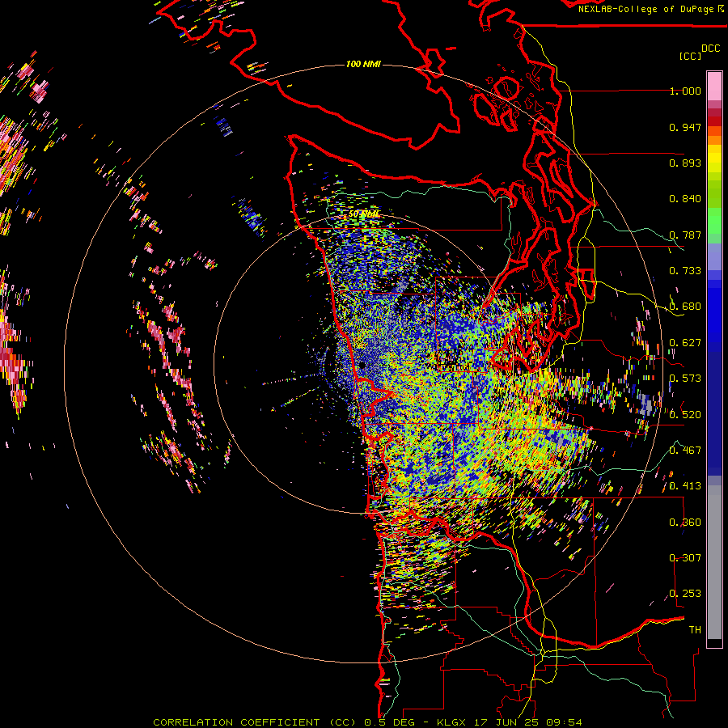Click the Correlation Coefficient KLGX caption
This screenshot has height=728, width=728.
[x=367, y=722]
